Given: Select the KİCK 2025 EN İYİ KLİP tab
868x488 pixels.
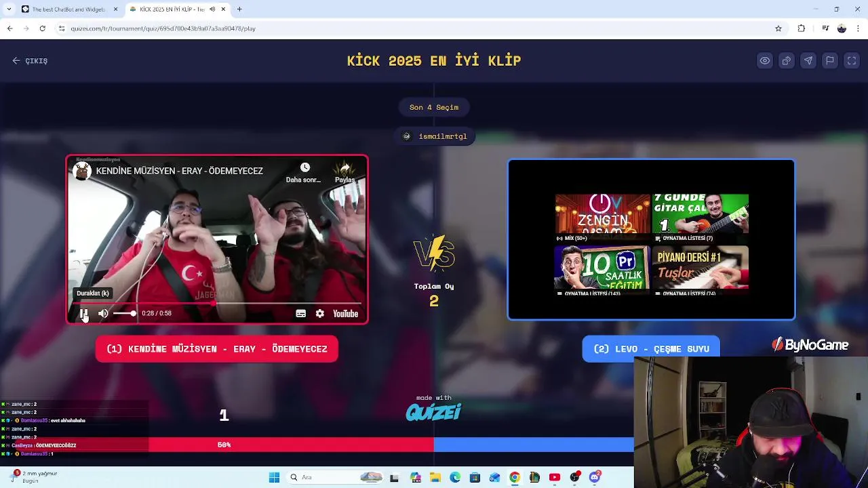Looking at the screenshot, I should 178,9.
